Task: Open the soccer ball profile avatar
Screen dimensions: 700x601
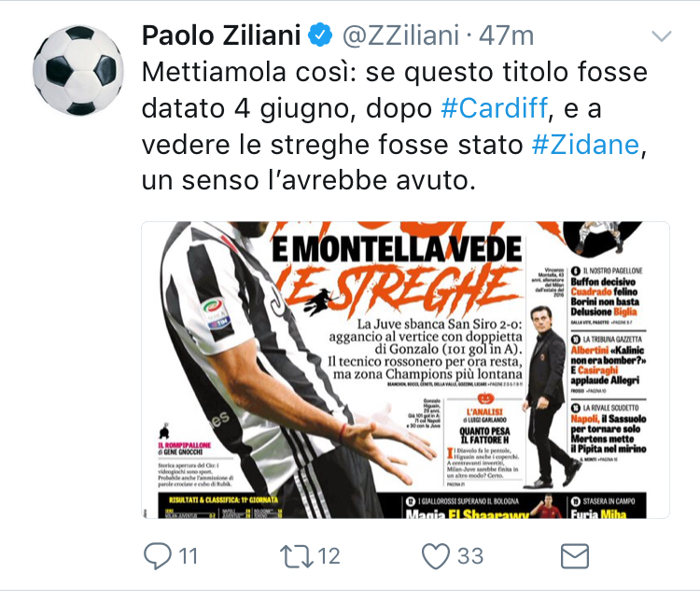Action: coord(78,71)
